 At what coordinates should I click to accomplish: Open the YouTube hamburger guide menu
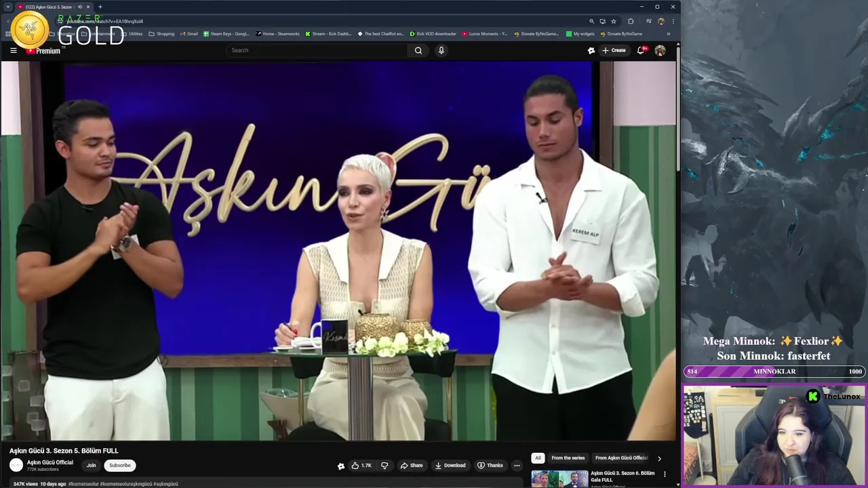(x=13, y=50)
